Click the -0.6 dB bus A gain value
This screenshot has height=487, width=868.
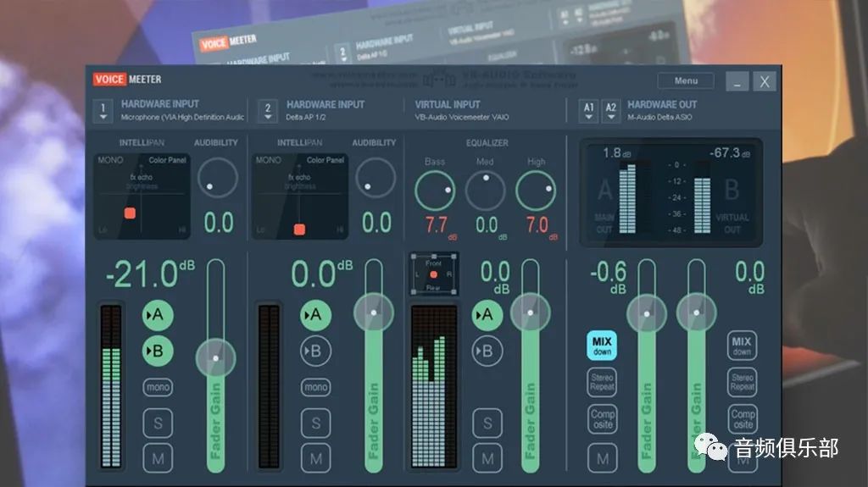point(609,276)
